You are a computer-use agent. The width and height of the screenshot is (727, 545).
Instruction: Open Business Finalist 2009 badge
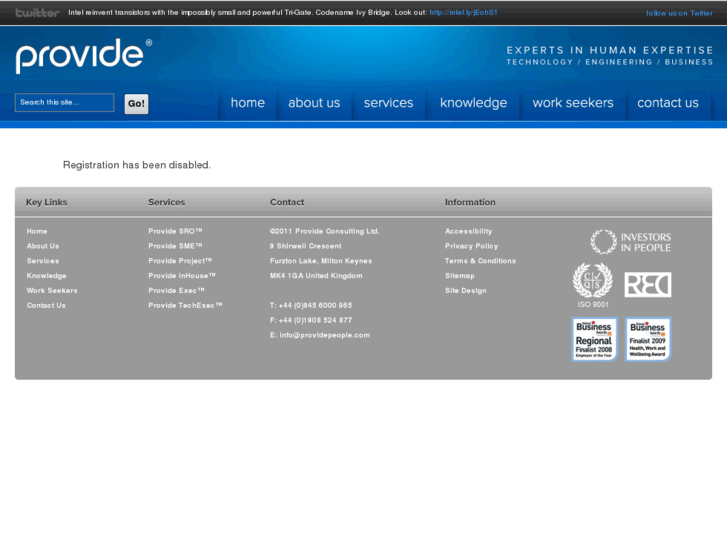[648, 340]
